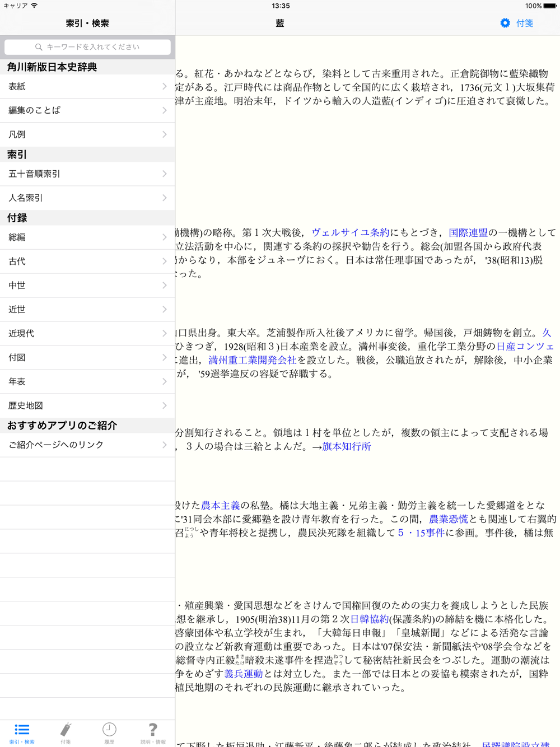Follow the 農本主義 link
This screenshot has width=560, height=747.
point(221,505)
